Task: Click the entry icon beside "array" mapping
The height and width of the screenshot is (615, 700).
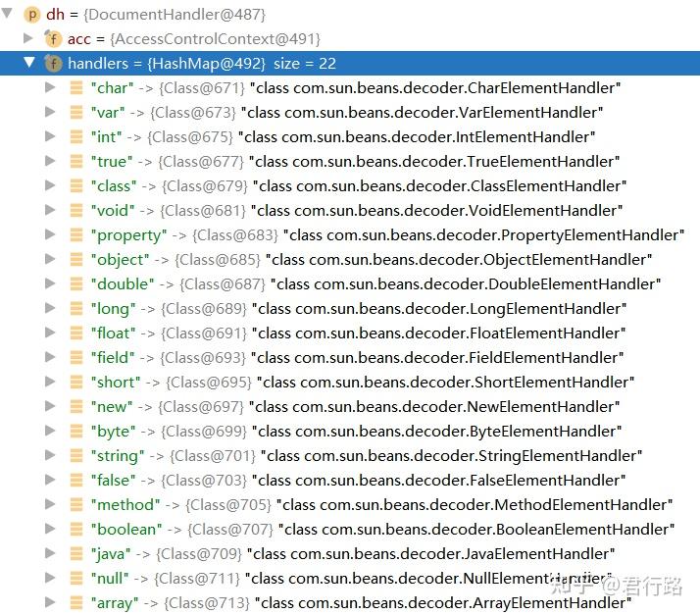Action: pyautogui.click(x=76, y=603)
